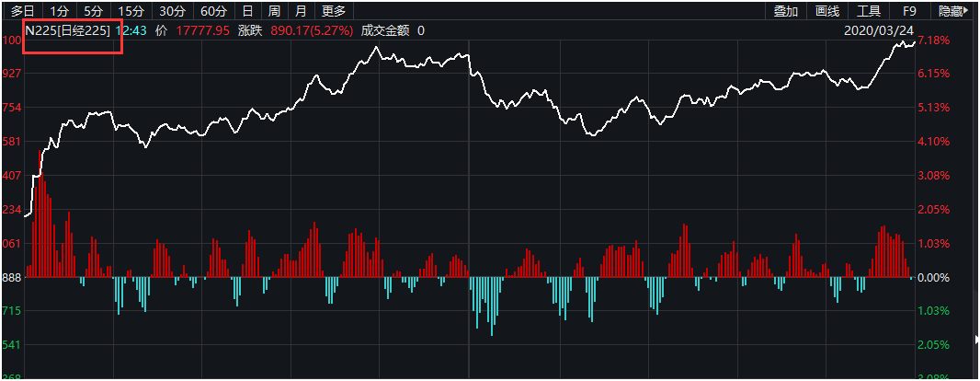Collapse side panel with 隐藏 arrow
Image resolution: width=980 pixels, height=381 pixels.
coord(953,11)
